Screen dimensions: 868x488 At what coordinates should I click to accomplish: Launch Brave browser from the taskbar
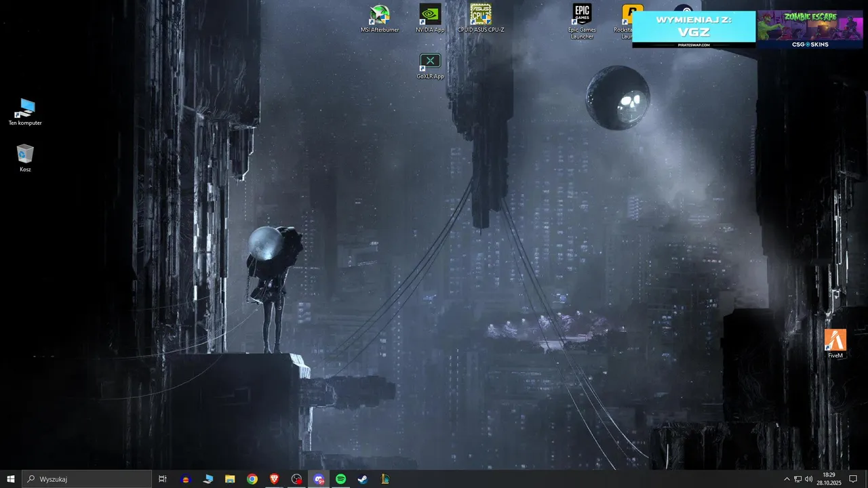(x=274, y=479)
